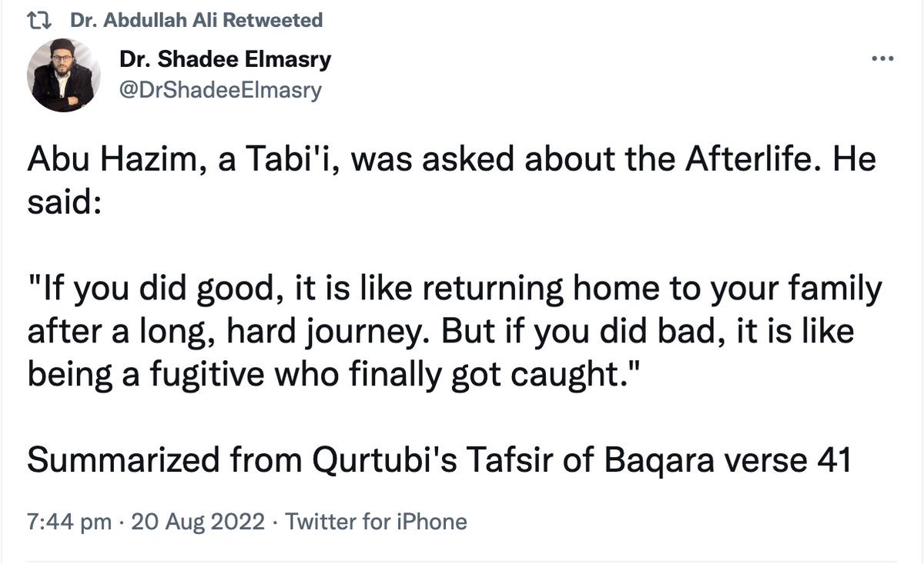This screenshot has width=924, height=564.
Task: Click the 7:44 pm timestamp
Action: [x=70, y=522]
